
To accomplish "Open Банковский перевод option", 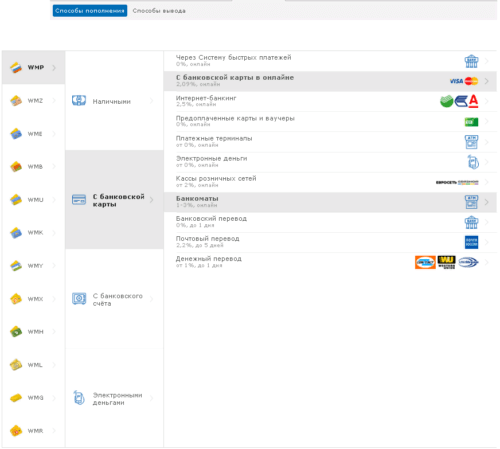I will click(330, 222).
